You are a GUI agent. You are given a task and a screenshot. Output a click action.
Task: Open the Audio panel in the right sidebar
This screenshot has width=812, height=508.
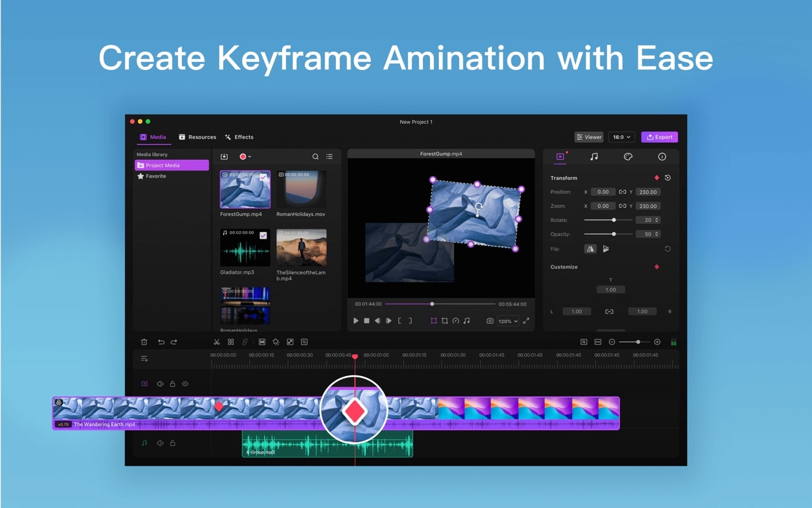[594, 156]
